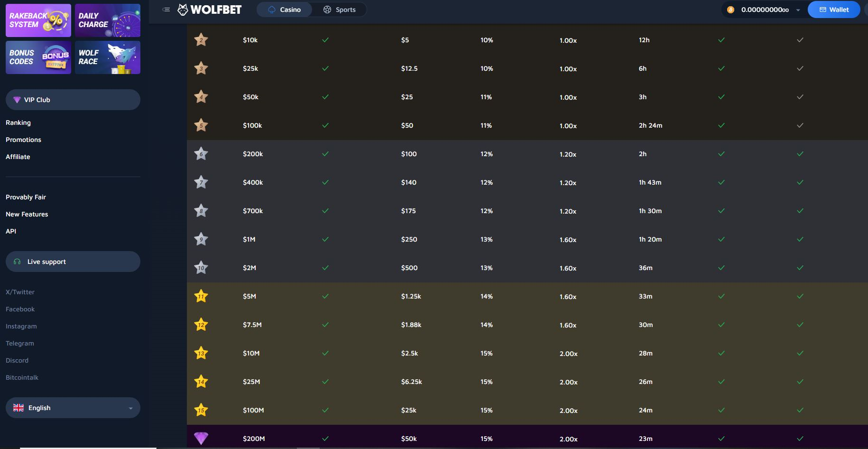Open the Rakeback System banner

pyautogui.click(x=38, y=20)
